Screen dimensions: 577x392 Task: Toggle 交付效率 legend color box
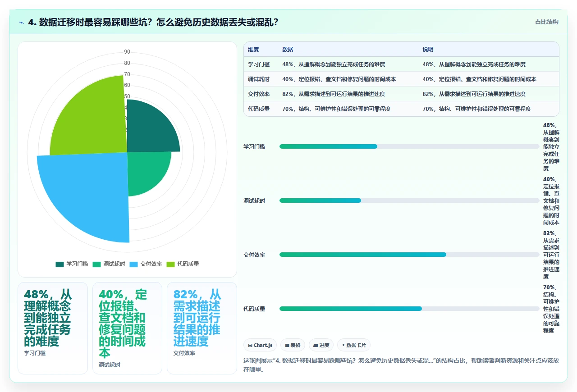click(133, 264)
